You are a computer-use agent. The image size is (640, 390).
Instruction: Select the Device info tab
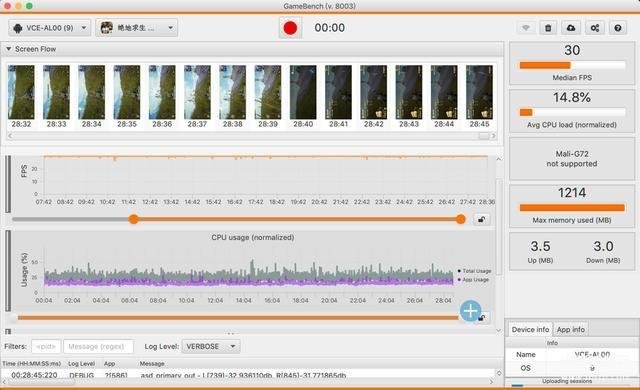point(530,329)
